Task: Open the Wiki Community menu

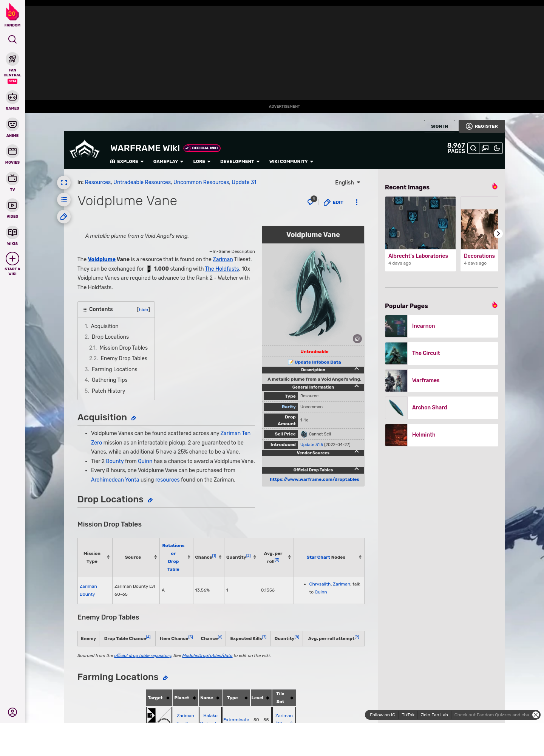Action: point(291,161)
